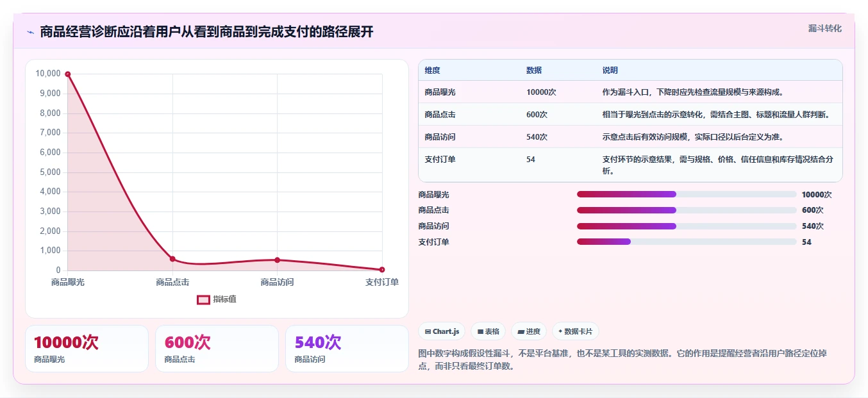Click the 540次 商品访问 data card
Image resolution: width=868 pixels, height=398 pixels.
click(x=347, y=349)
